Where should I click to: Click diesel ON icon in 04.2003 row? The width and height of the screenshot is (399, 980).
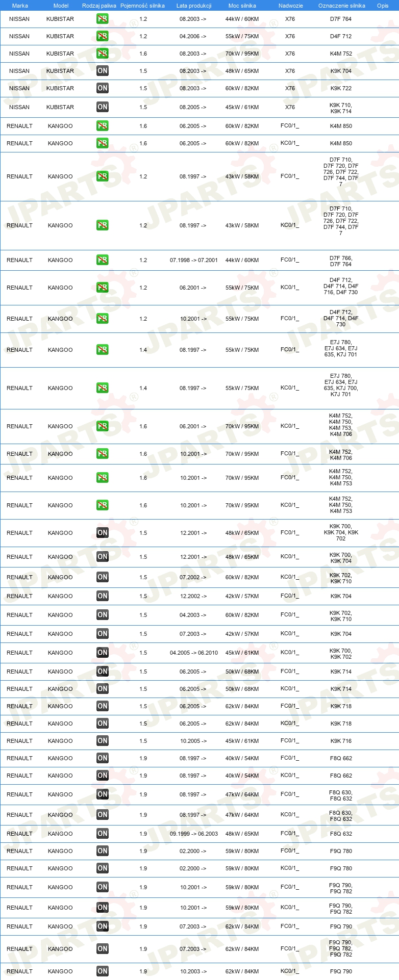point(103,615)
